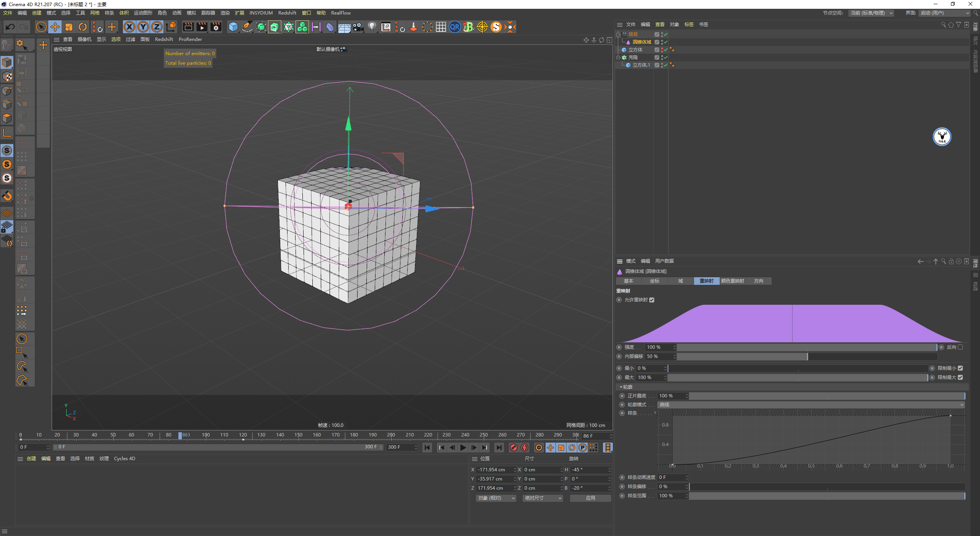This screenshot has width=980, height=536.
Task: Jump to the end of the animation
Action: click(x=499, y=448)
